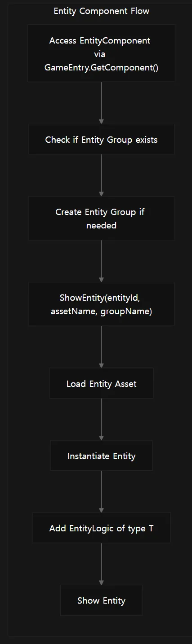Select the Access EntityComponent via GameEntry node
Image resolution: width=192 pixels, height=644 pixels.
(101, 53)
